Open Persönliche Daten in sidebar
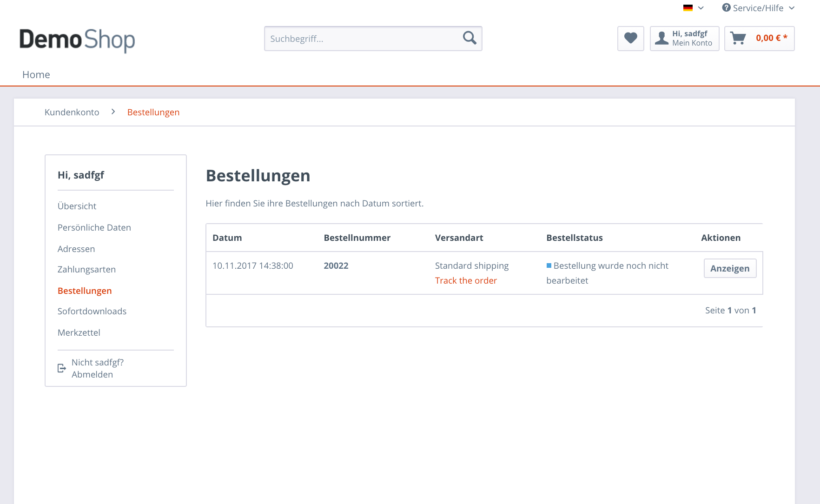This screenshot has height=504, width=820. click(94, 227)
